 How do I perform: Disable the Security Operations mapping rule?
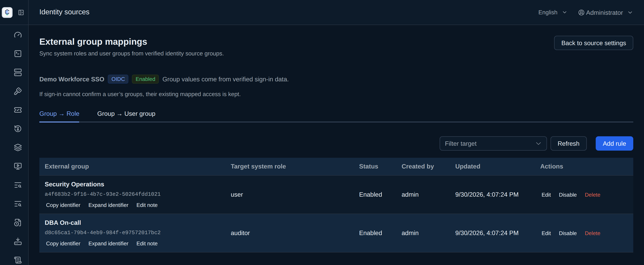click(x=568, y=195)
